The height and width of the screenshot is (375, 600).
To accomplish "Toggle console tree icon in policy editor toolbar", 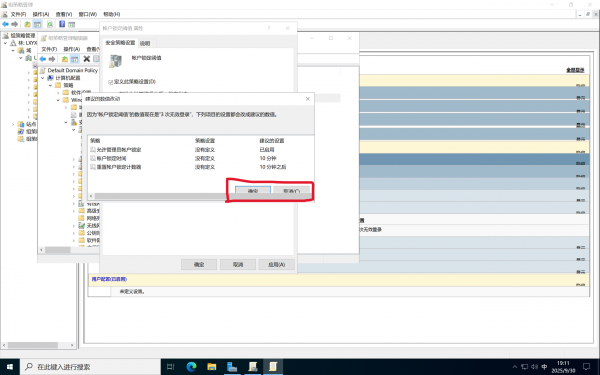I will pos(75,59).
